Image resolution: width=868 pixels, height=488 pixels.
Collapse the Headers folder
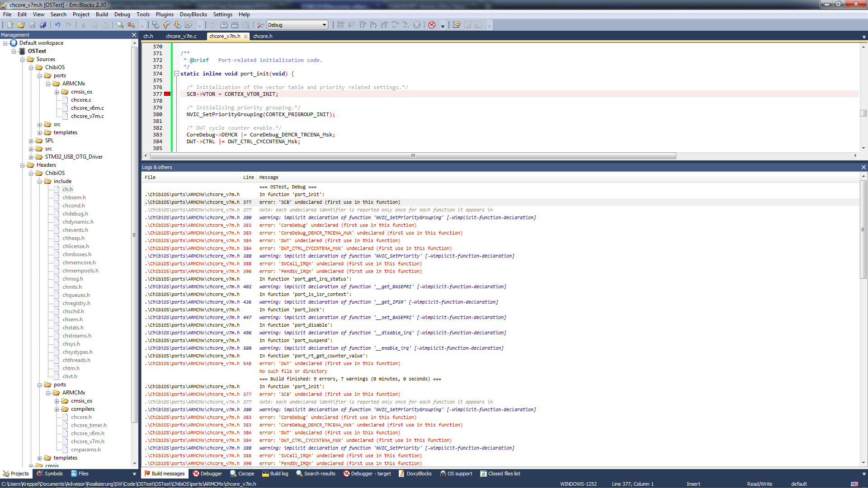[x=23, y=165]
